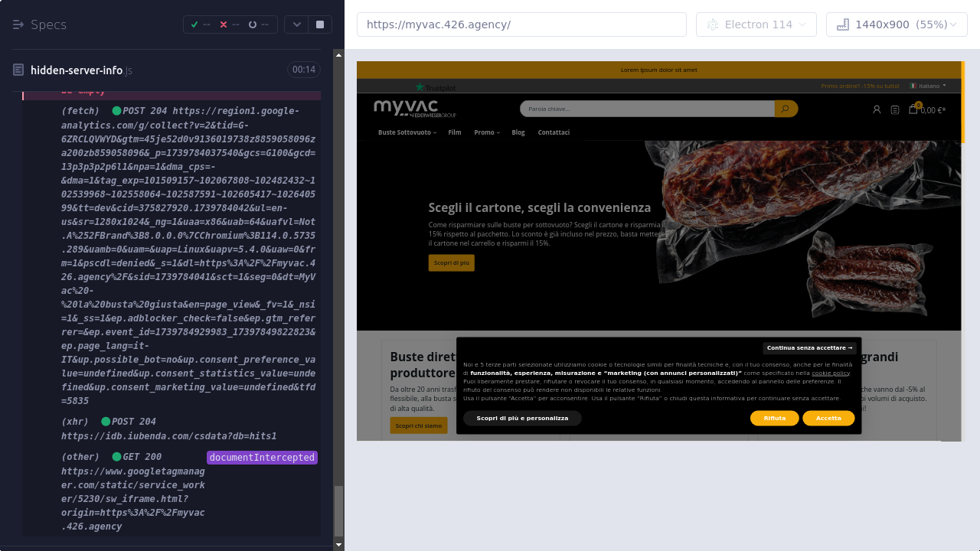Image resolution: width=980 pixels, height=551 pixels.
Task: Open the Electron 114 browser dropdown
Action: [x=756, y=24]
